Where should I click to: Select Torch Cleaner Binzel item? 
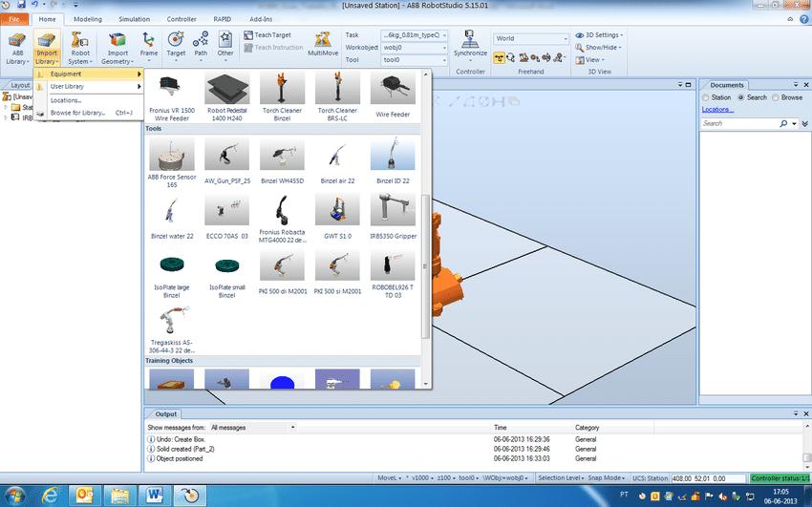(282, 97)
